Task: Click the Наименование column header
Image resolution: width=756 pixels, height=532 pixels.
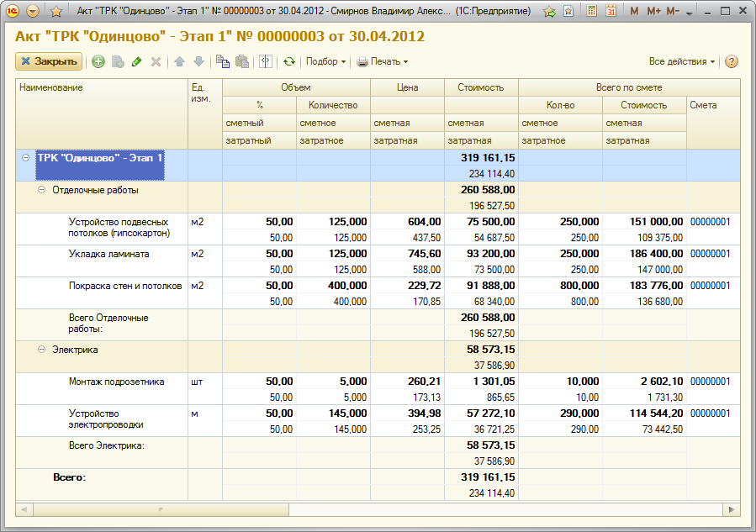Action: point(102,113)
